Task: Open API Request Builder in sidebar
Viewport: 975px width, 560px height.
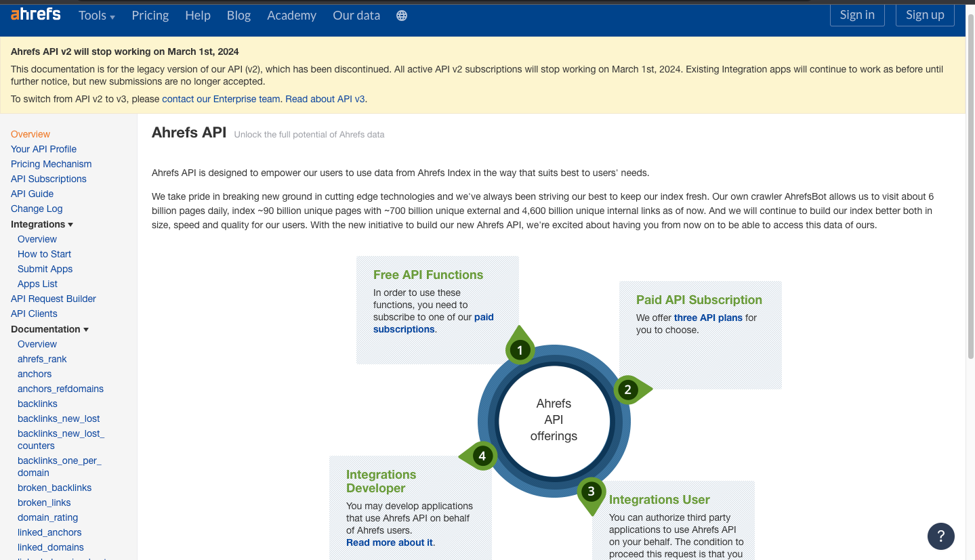Action: pos(54,299)
